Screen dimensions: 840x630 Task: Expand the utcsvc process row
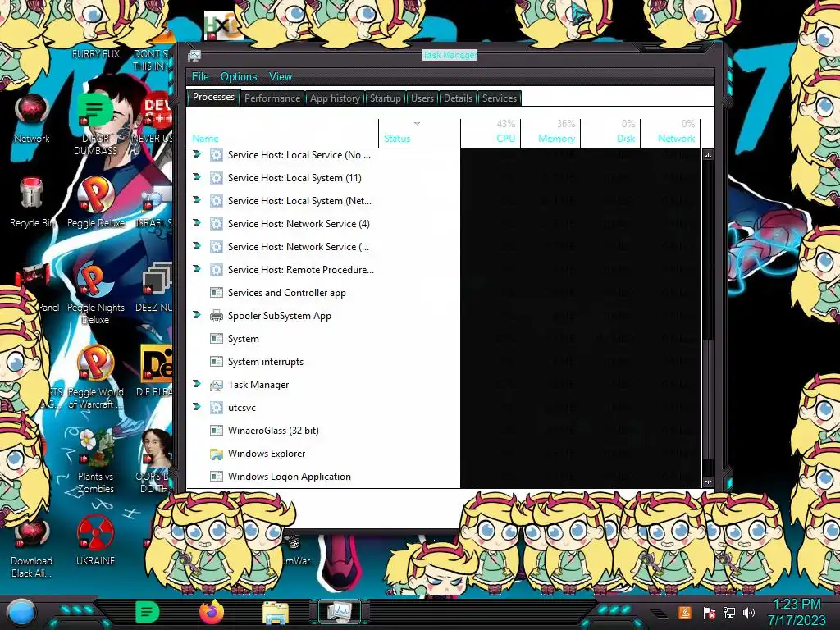(x=197, y=407)
